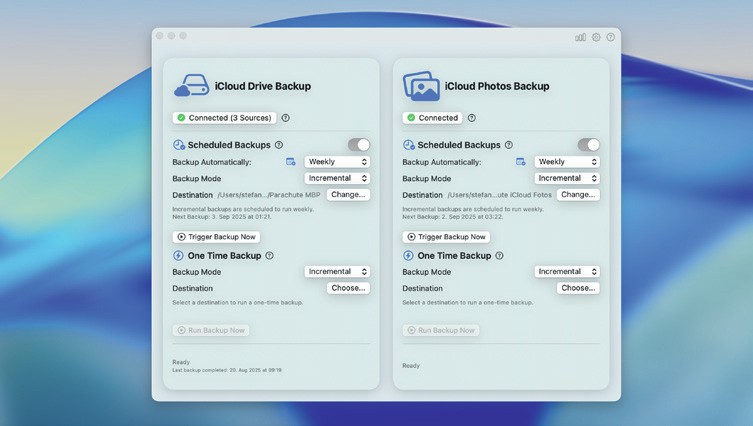753x426 pixels.
Task: Open settings via the title bar gear icon
Action: (x=596, y=37)
